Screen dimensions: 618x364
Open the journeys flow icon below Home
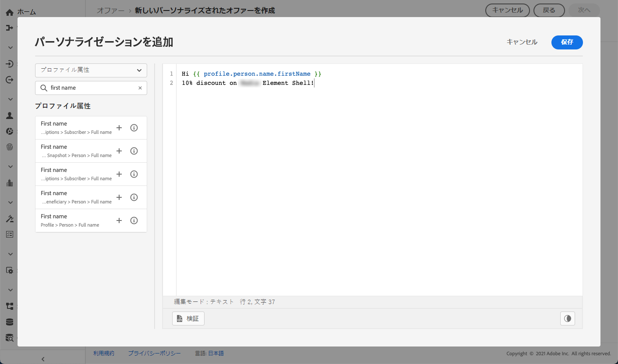pos(10,28)
